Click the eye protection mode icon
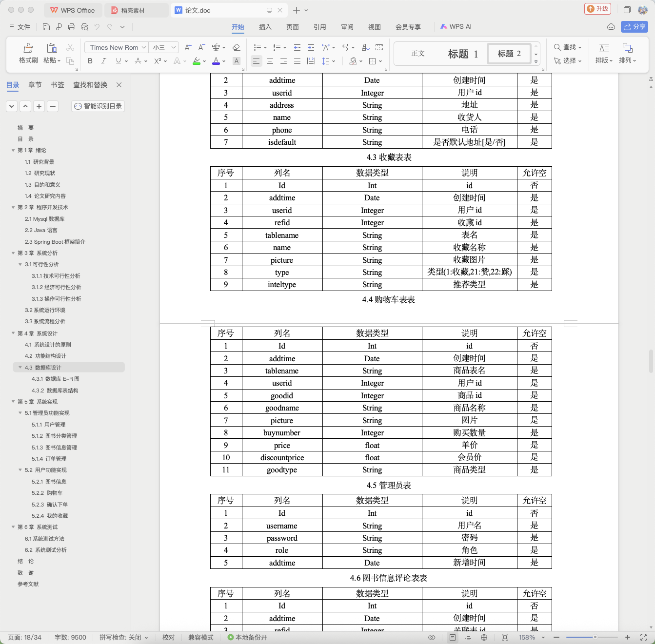Image resolution: width=655 pixels, height=644 pixels. click(432, 637)
